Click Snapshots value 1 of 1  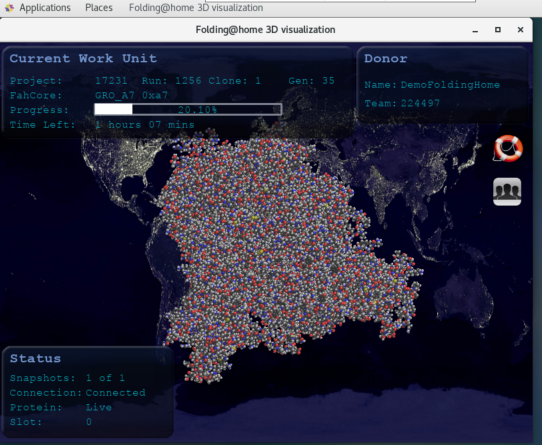click(x=105, y=378)
